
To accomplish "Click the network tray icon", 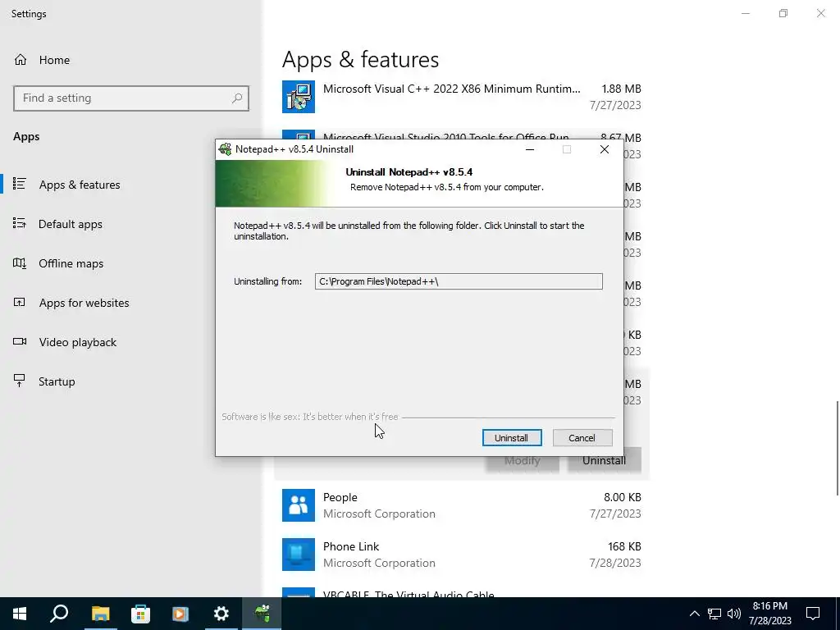I will click(x=714, y=614).
